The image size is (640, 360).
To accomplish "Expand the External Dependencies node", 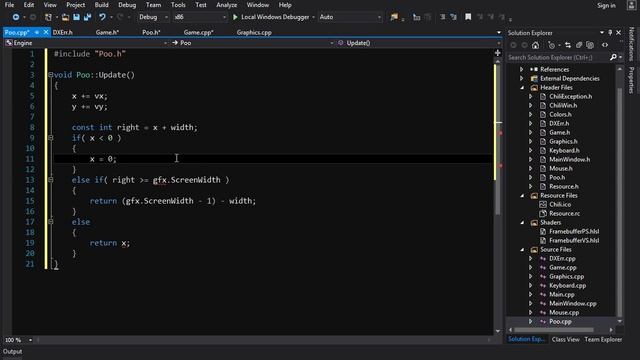I will pos(522,79).
